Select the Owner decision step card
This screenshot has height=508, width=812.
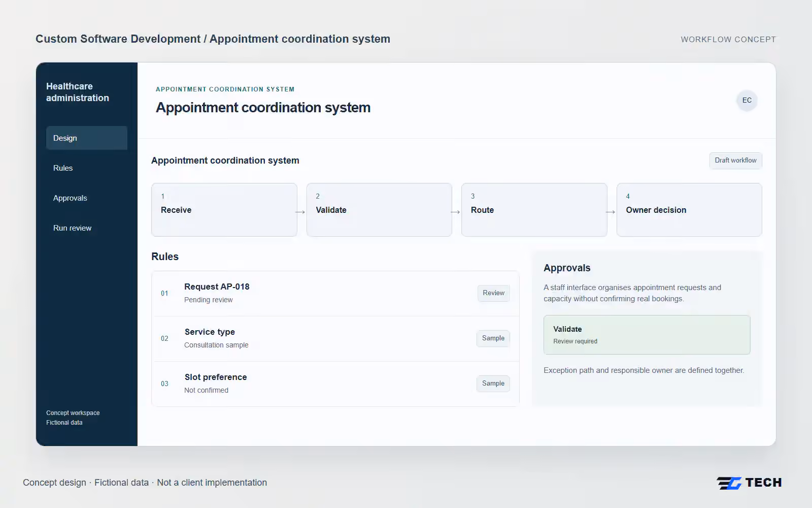pyautogui.click(x=689, y=210)
